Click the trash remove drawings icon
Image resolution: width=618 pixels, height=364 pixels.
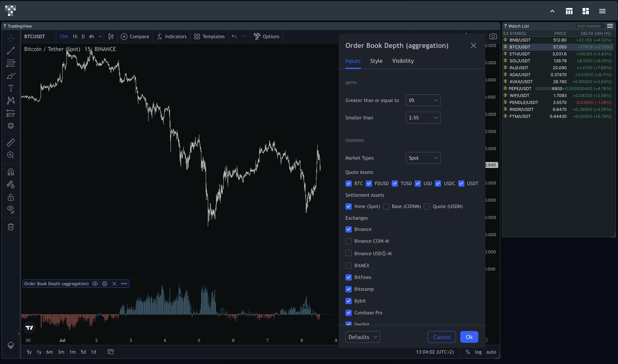pos(11,227)
